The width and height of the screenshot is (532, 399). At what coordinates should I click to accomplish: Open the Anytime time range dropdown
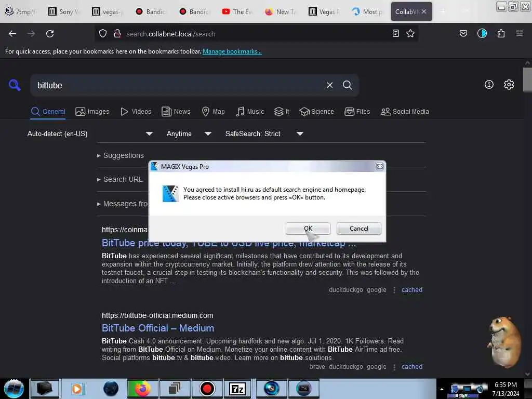tap(189, 134)
